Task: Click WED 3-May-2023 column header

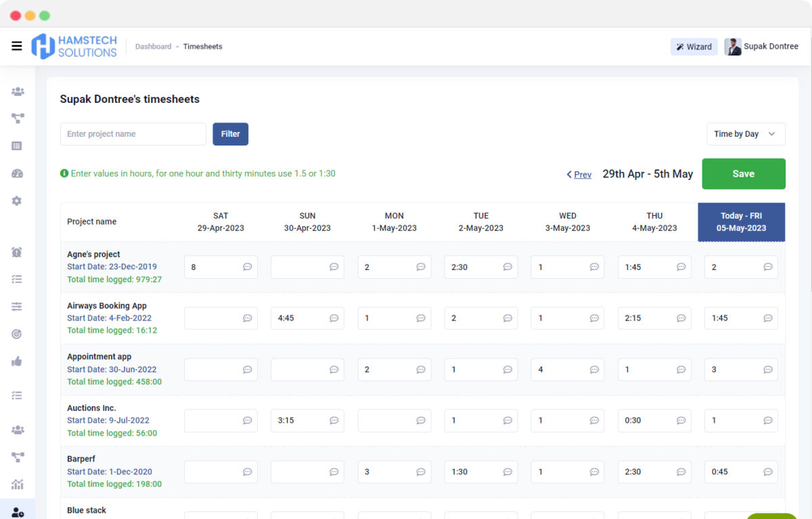Action: coord(568,222)
